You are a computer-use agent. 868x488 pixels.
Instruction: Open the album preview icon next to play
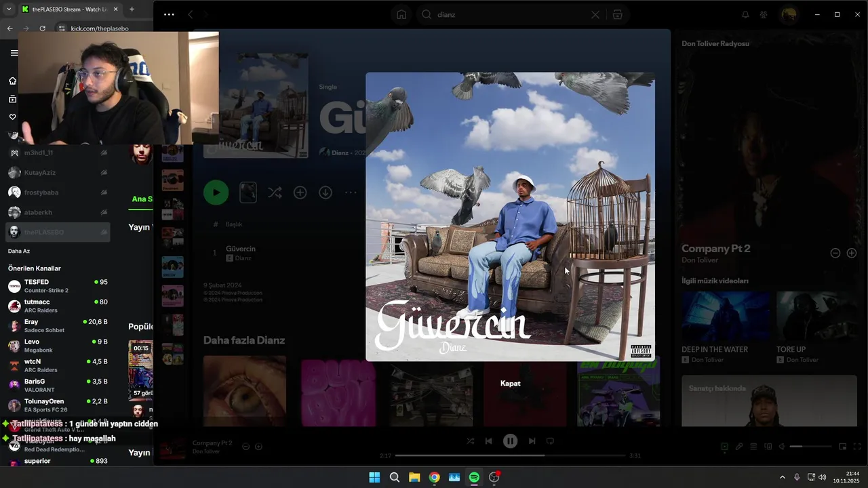click(x=248, y=192)
